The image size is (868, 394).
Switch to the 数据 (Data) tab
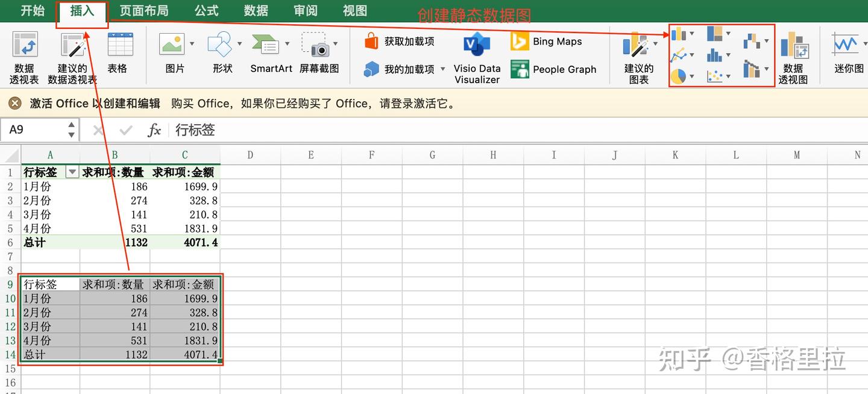(256, 11)
